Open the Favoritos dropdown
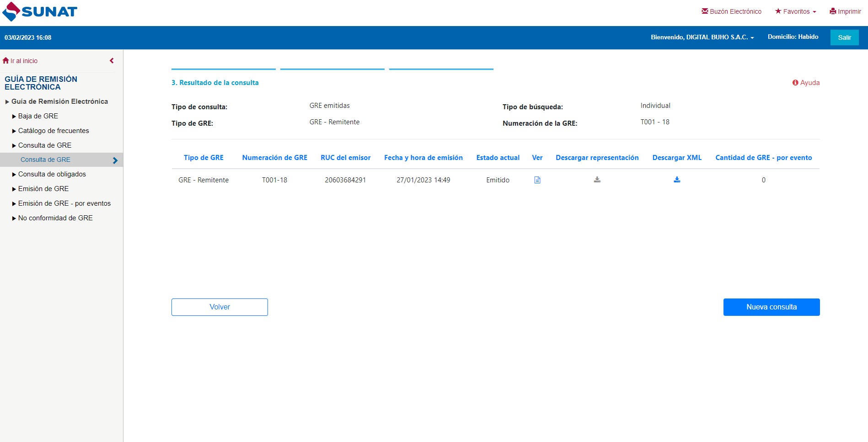 click(795, 11)
